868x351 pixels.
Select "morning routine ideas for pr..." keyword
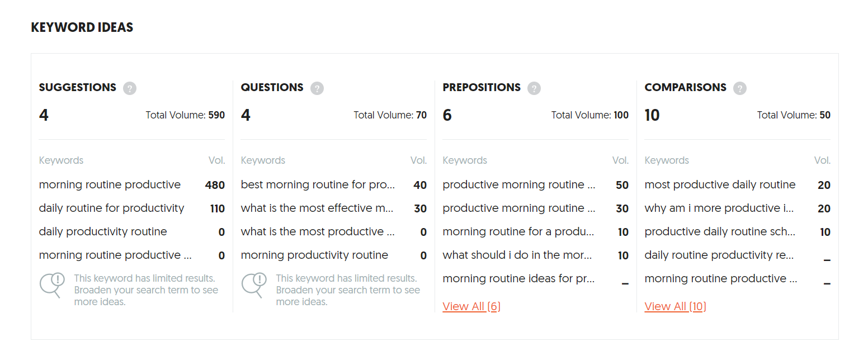coord(518,278)
